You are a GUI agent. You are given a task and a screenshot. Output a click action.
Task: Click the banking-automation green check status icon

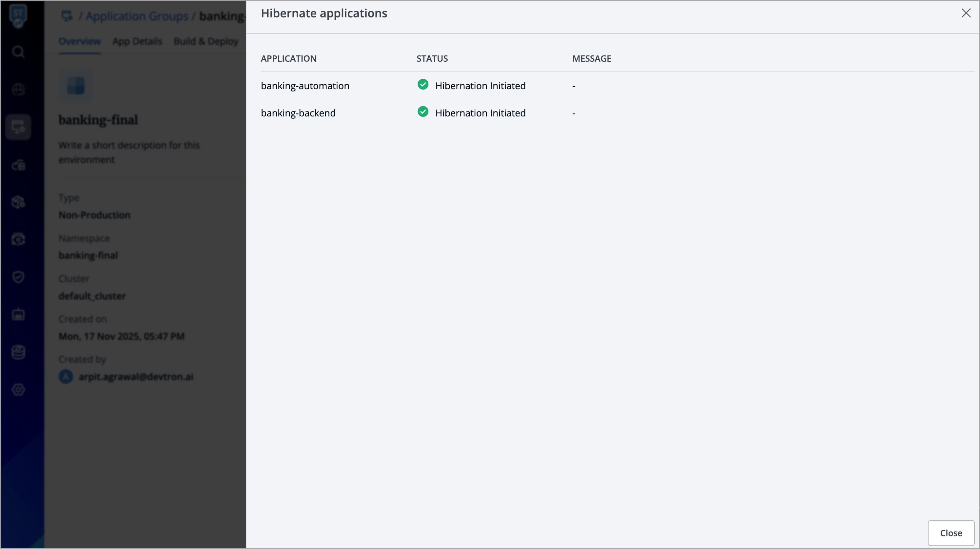(423, 85)
